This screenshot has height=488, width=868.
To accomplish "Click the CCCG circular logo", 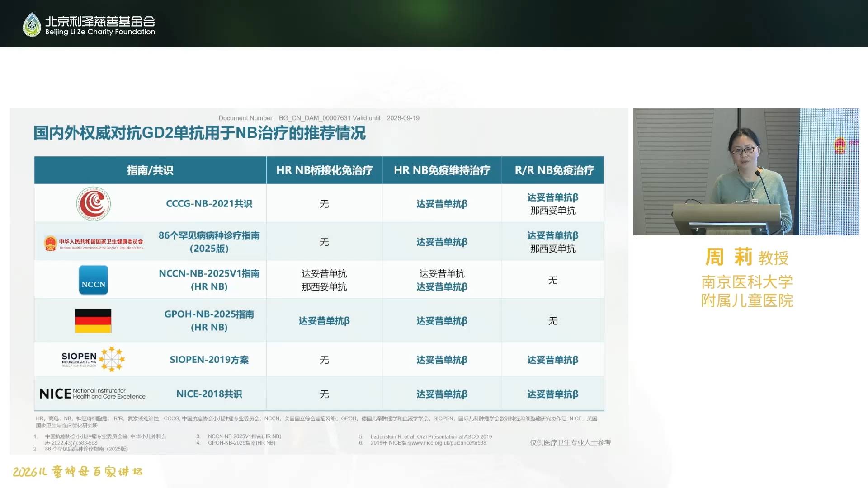I will click(93, 203).
